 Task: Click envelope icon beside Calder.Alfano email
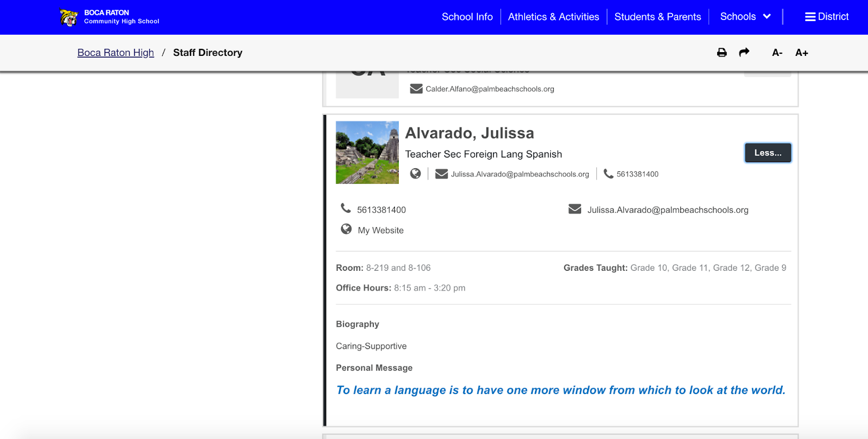[x=416, y=88]
